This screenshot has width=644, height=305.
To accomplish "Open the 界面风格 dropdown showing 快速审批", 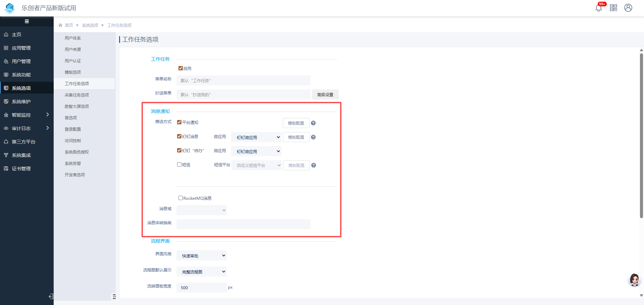I will pyautogui.click(x=202, y=256).
